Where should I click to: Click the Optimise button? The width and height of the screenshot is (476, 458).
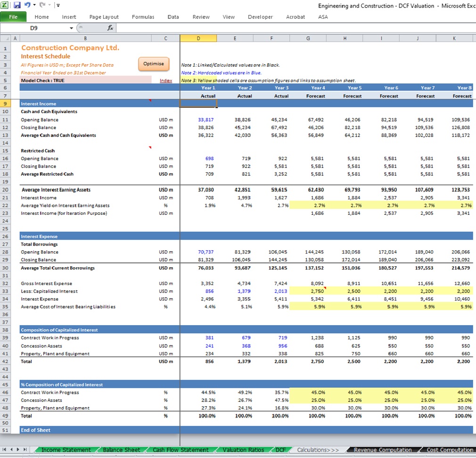coord(154,64)
